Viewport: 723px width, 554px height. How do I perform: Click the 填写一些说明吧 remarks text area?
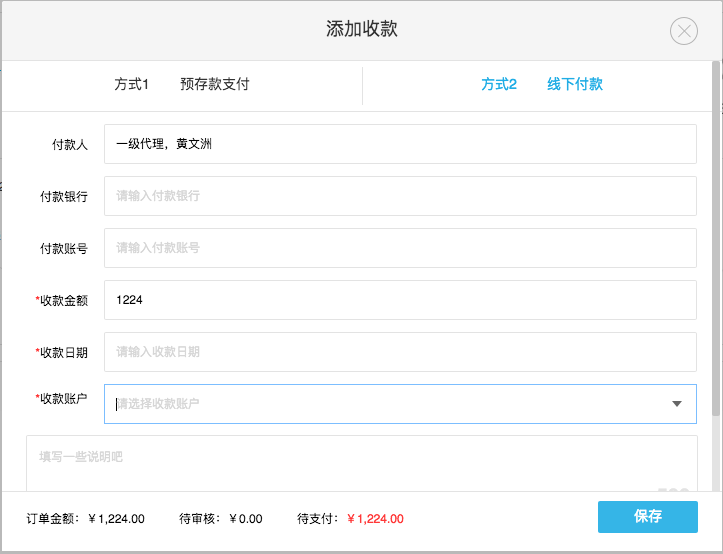tap(360, 463)
